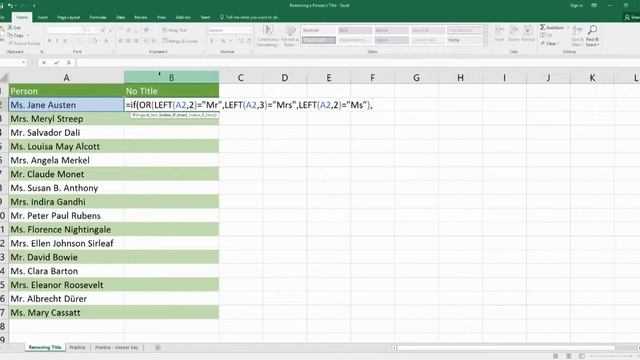The width and height of the screenshot is (640, 360).
Task: Apply the Normal cell style
Action: click(x=318, y=30)
